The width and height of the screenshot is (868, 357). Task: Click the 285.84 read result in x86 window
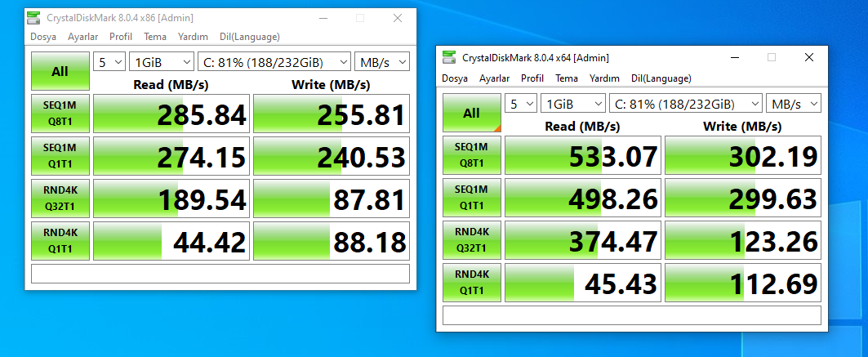(x=171, y=114)
